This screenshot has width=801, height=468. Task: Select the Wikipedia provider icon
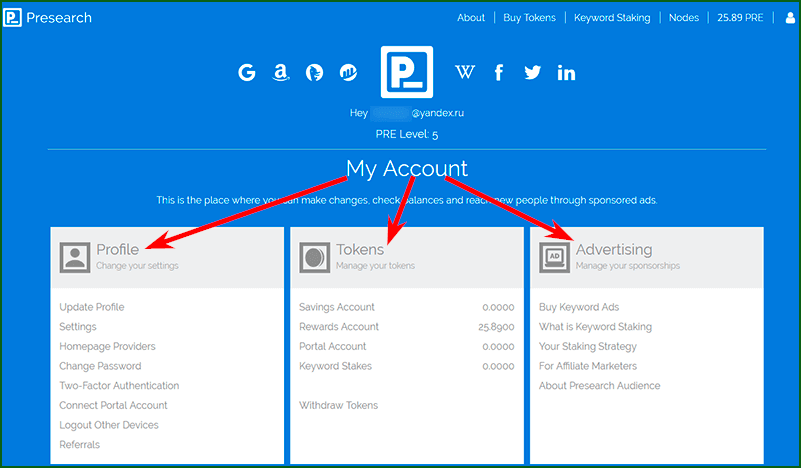pos(465,73)
